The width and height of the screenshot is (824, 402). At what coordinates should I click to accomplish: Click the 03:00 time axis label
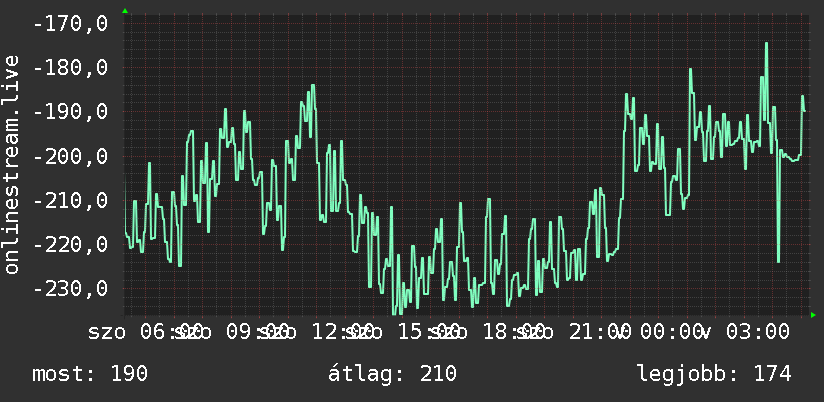(x=757, y=332)
